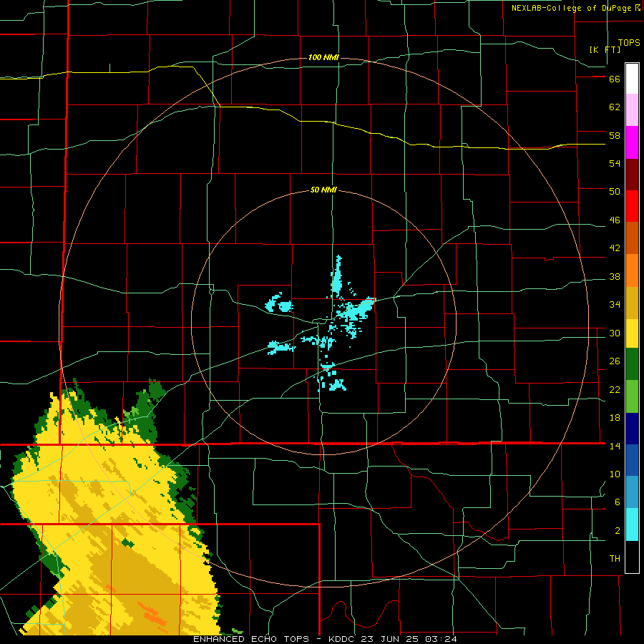This screenshot has width=644, height=644.
Task: Select the bright red legend color block
Action: pyautogui.click(x=632, y=206)
